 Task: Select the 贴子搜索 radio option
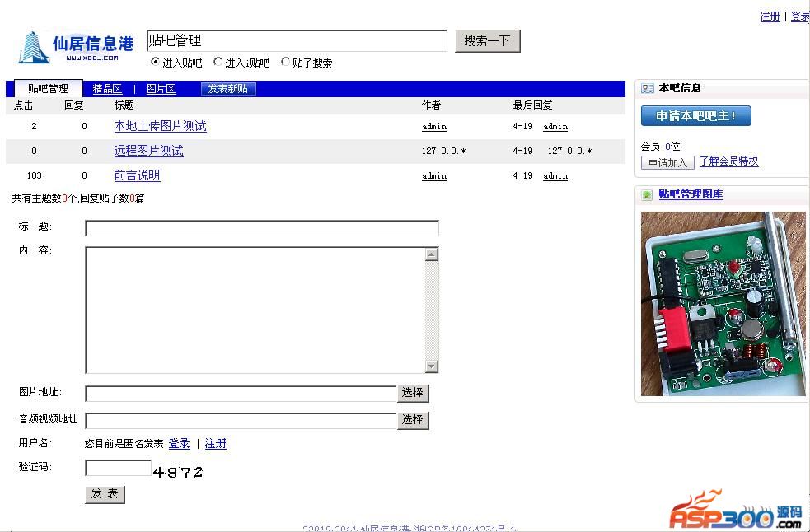(285, 62)
